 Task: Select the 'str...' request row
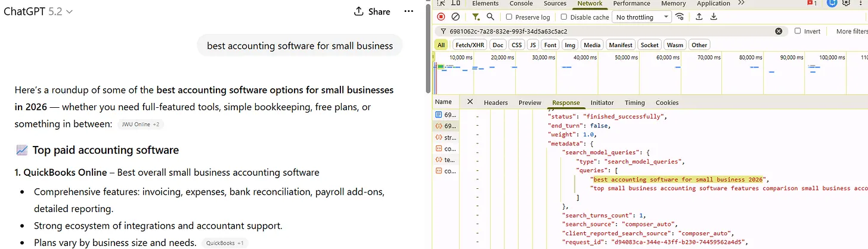tap(447, 137)
